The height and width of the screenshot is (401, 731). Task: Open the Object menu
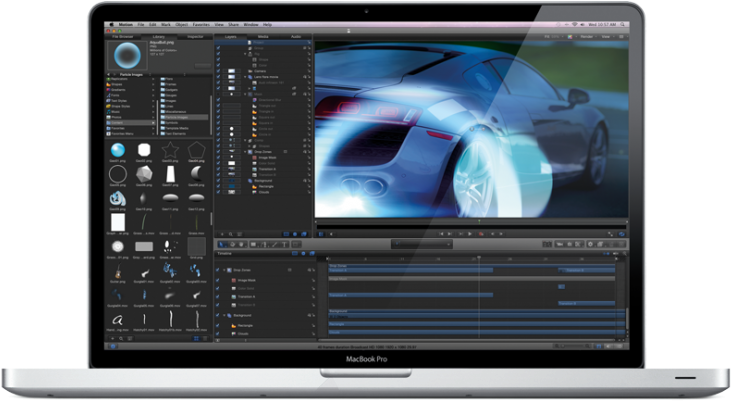[x=181, y=24]
